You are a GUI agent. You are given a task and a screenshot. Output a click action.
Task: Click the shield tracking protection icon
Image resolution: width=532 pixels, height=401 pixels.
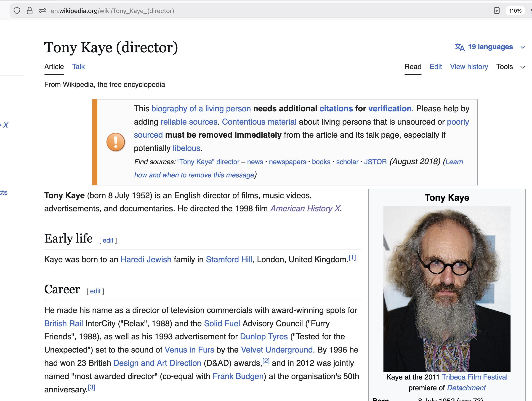(x=17, y=11)
